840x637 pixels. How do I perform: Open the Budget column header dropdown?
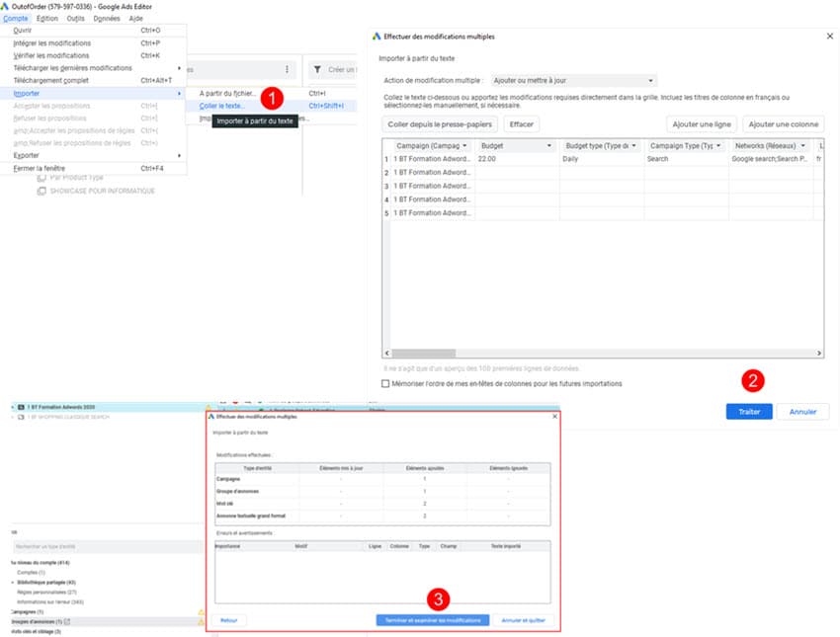click(x=549, y=145)
